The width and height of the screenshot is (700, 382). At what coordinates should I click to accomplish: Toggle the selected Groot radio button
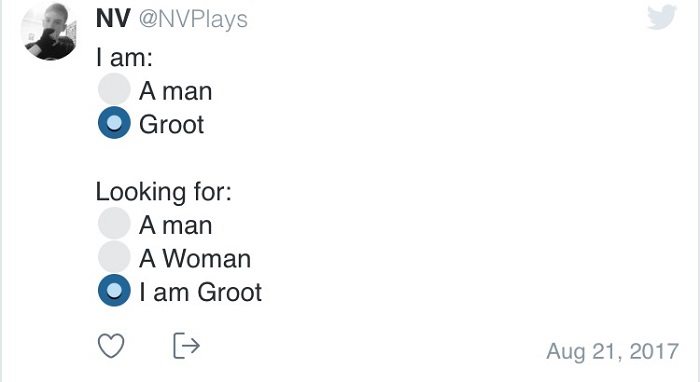(x=114, y=123)
